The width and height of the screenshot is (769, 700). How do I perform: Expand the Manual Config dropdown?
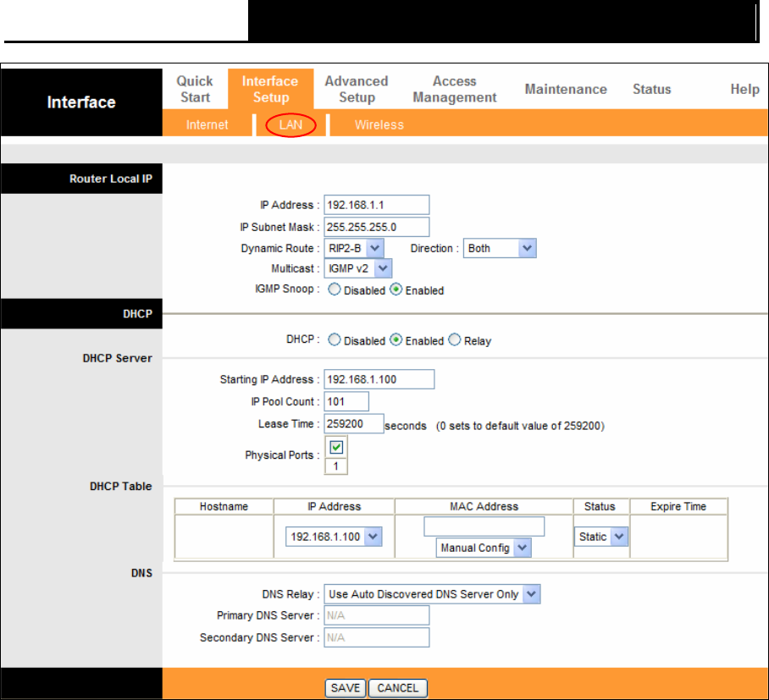click(x=484, y=548)
